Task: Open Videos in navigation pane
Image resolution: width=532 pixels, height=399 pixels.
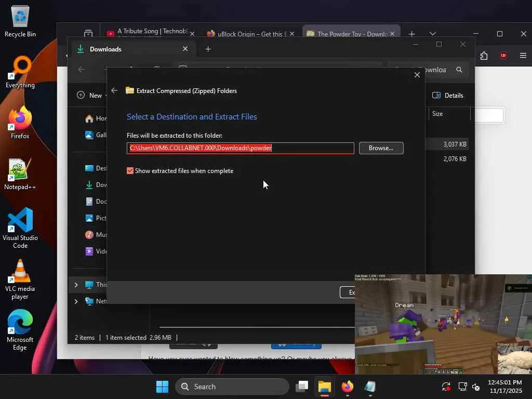Action: tap(96, 251)
